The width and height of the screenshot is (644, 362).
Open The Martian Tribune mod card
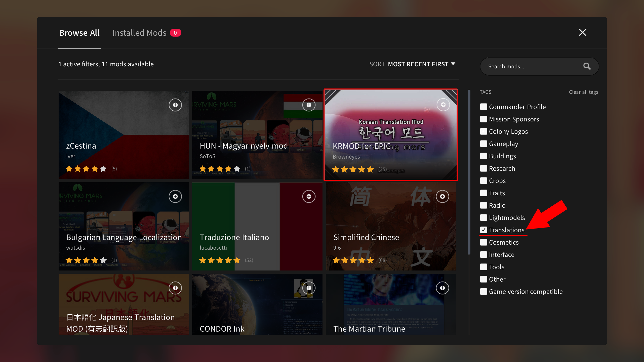point(391,304)
